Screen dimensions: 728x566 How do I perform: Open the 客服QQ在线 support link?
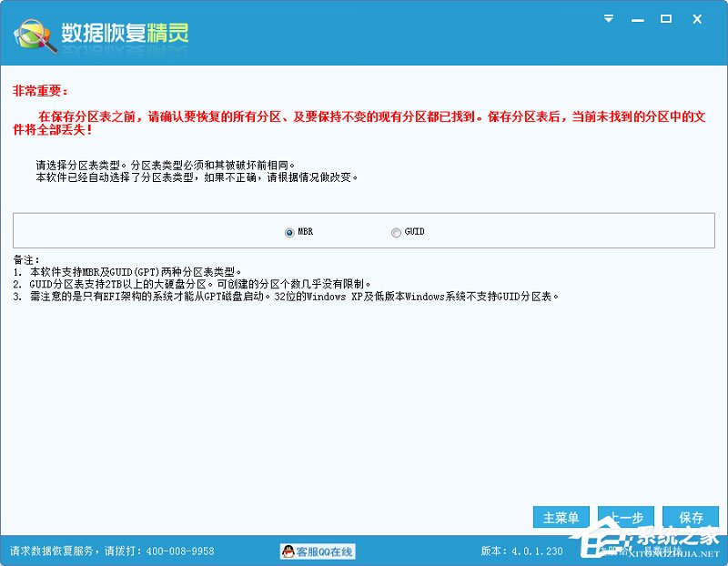[x=318, y=551]
